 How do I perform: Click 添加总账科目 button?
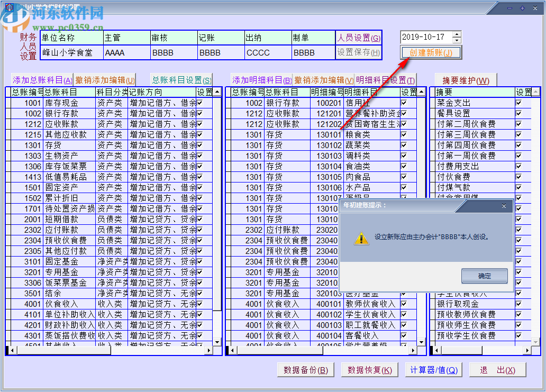(42, 80)
